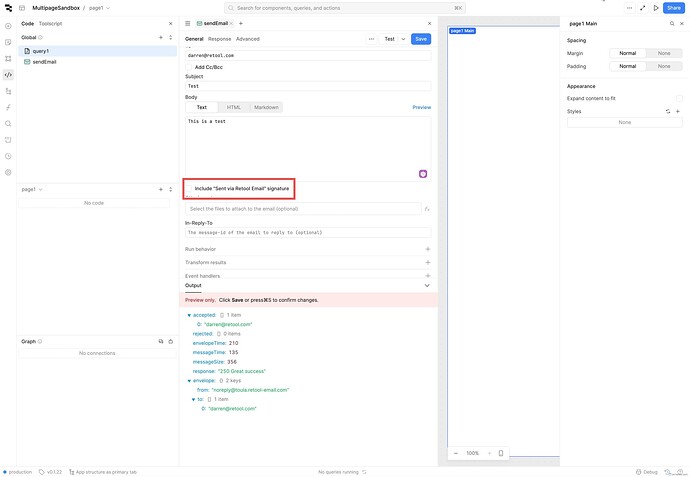Enable Add Cc/Bcc checkbox
The height and width of the screenshot is (477, 690).
pos(189,67)
